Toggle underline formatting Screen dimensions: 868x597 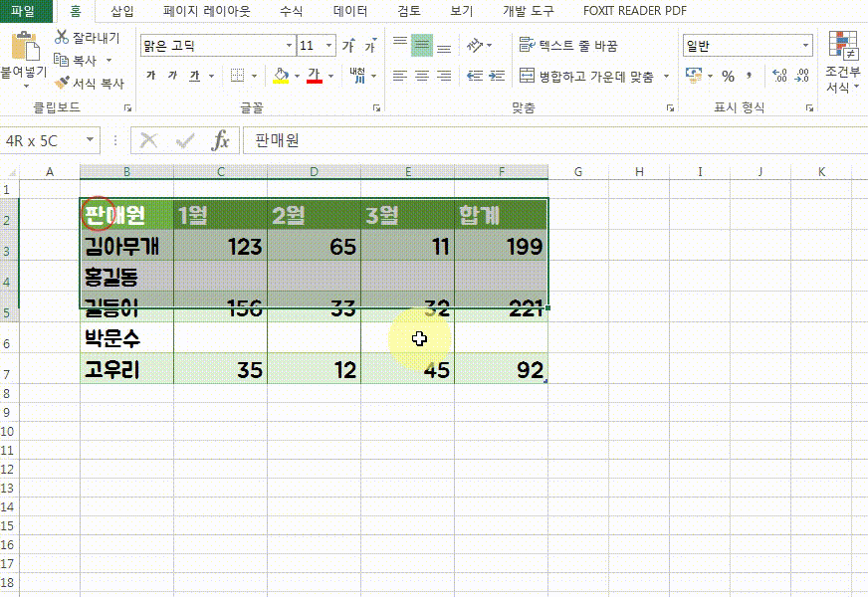click(x=194, y=76)
